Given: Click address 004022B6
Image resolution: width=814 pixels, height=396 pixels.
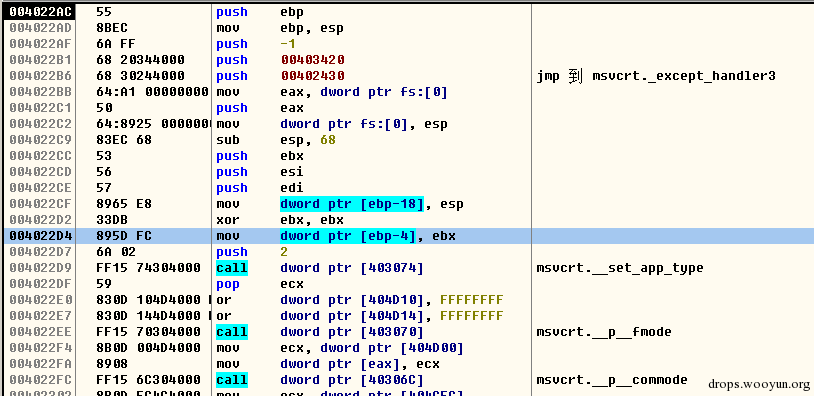Looking at the screenshot, I should pos(40,76).
